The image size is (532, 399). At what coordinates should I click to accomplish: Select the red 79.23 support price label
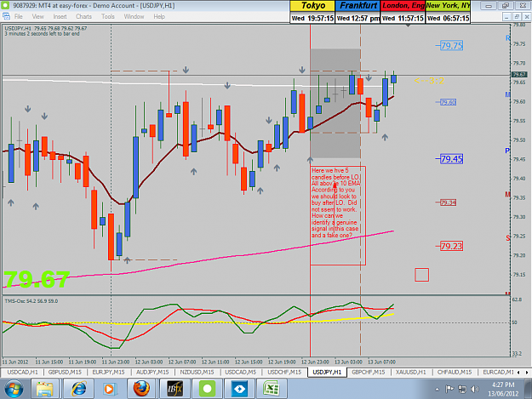[452, 246]
